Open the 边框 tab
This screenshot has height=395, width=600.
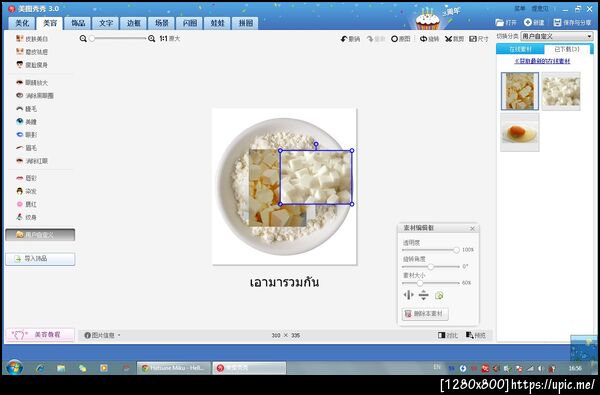134,23
